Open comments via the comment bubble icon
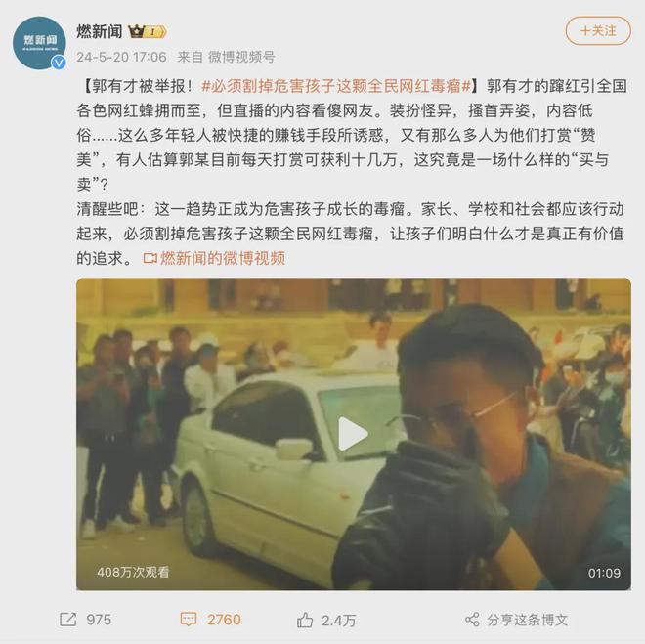Image resolution: width=645 pixels, height=644 pixels. click(x=189, y=620)
